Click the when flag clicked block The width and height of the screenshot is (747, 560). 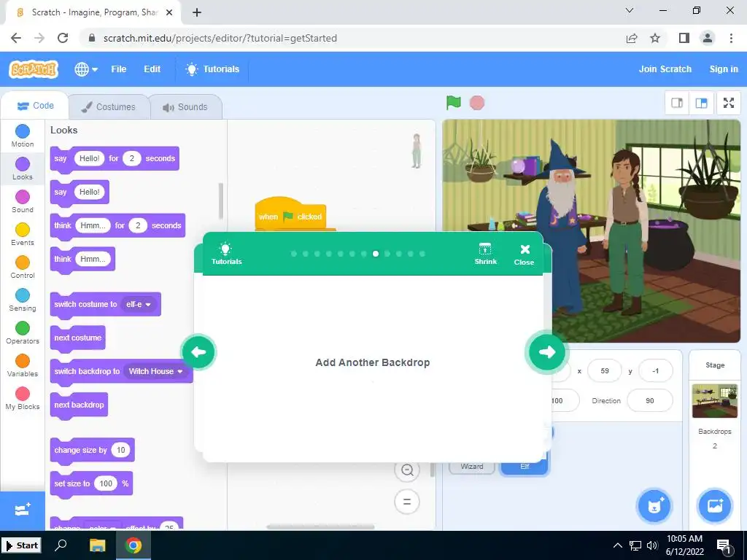[290, 215]
